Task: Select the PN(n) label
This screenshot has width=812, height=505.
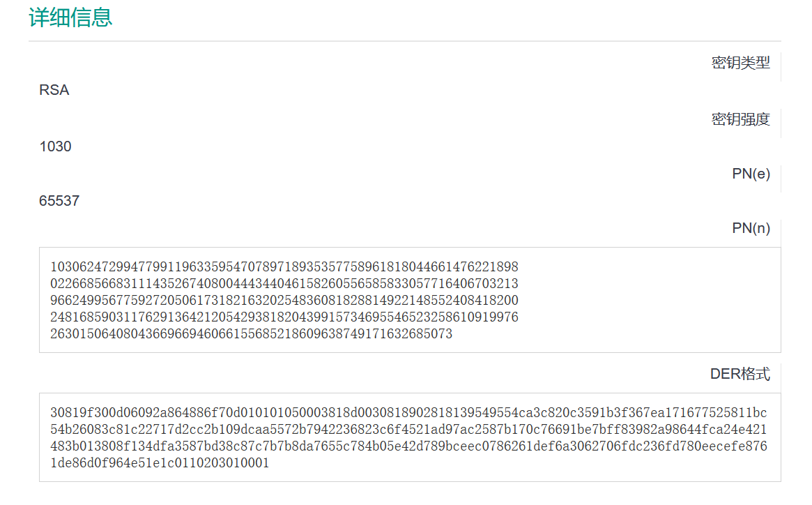Action: point(751,228)
